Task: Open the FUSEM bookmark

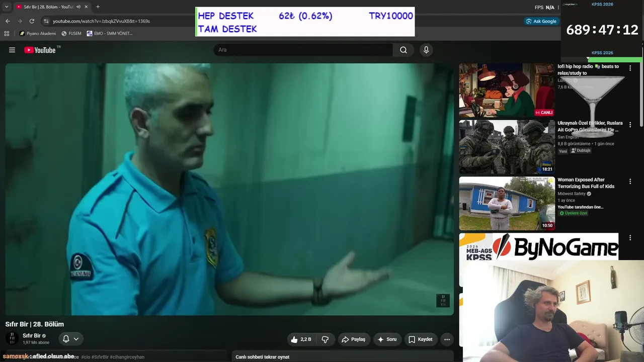Action: click(71, 33)
